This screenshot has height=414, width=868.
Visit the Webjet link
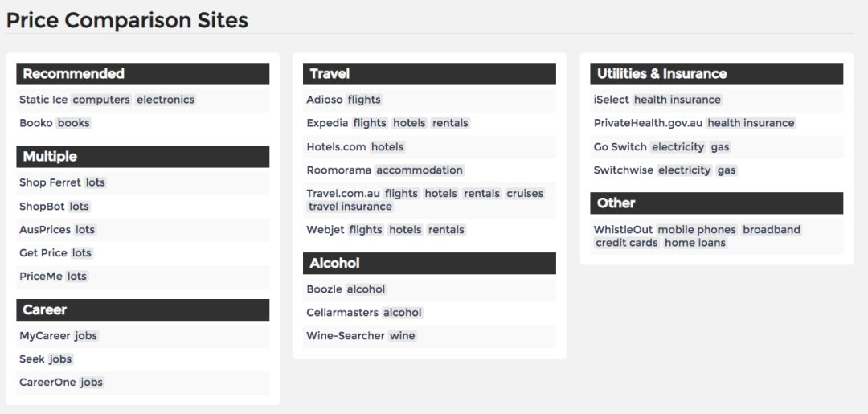click(325, 230)
